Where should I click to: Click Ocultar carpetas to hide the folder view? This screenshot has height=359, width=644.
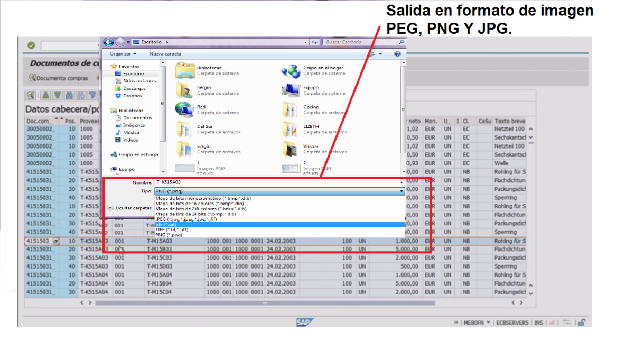coord(133,207)
